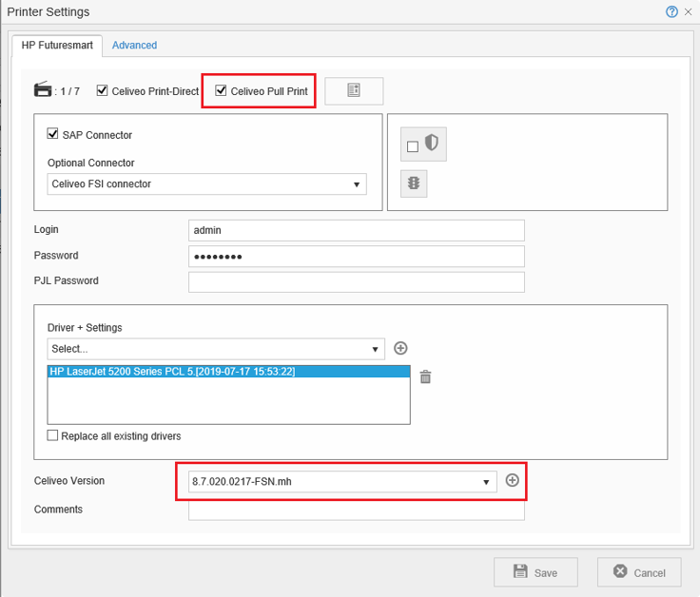Switch to the Advanced tab
700x597 pixels.
(134, 46)
